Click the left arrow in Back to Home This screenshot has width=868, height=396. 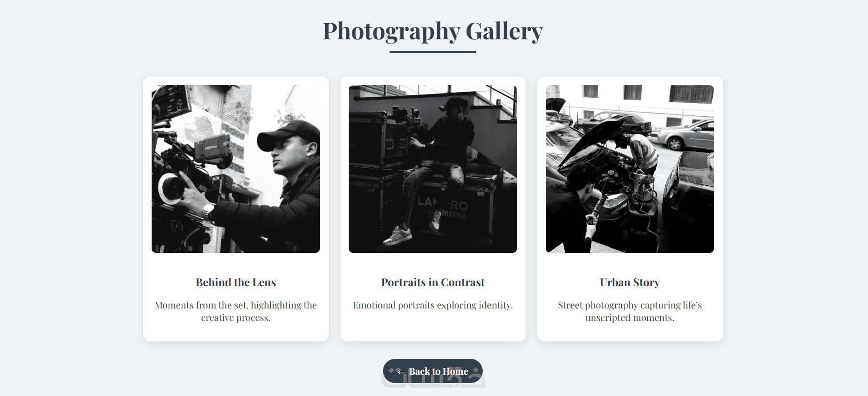[402, 372]
